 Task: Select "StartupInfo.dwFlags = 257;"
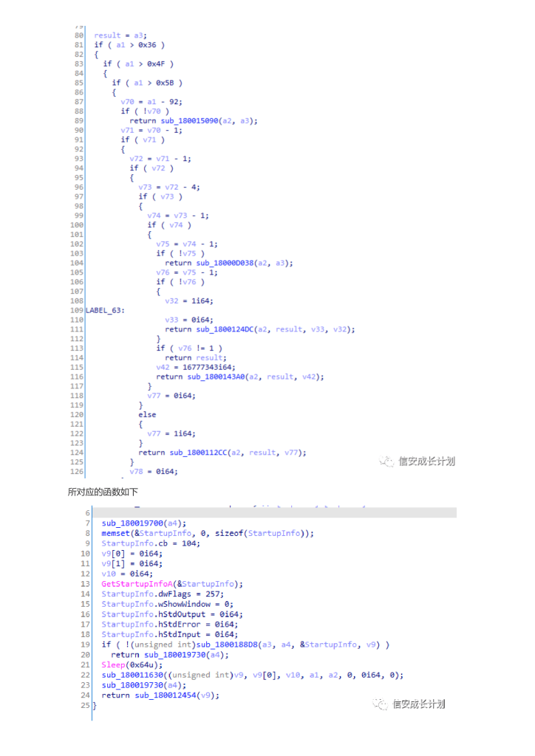(163, 594)
